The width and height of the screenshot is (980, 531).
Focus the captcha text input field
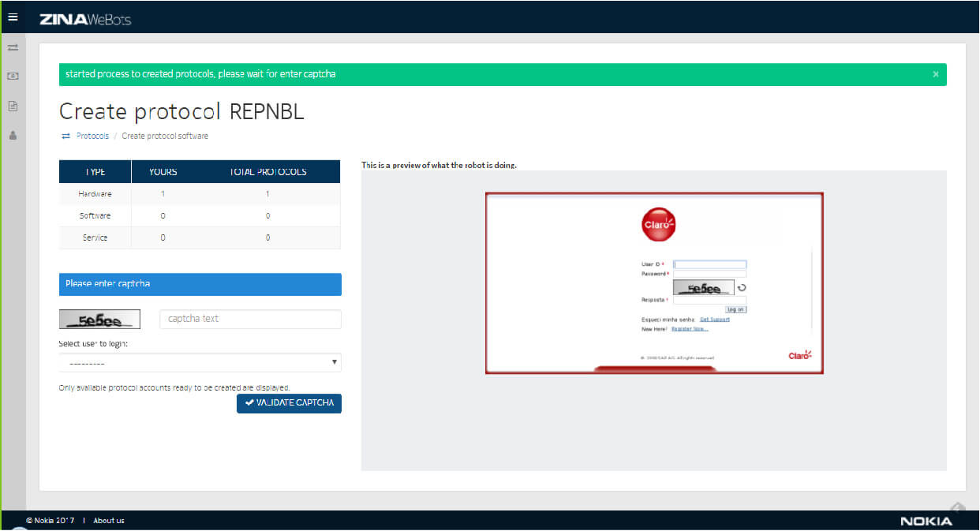pyautogui.click(x=250, y=319)
